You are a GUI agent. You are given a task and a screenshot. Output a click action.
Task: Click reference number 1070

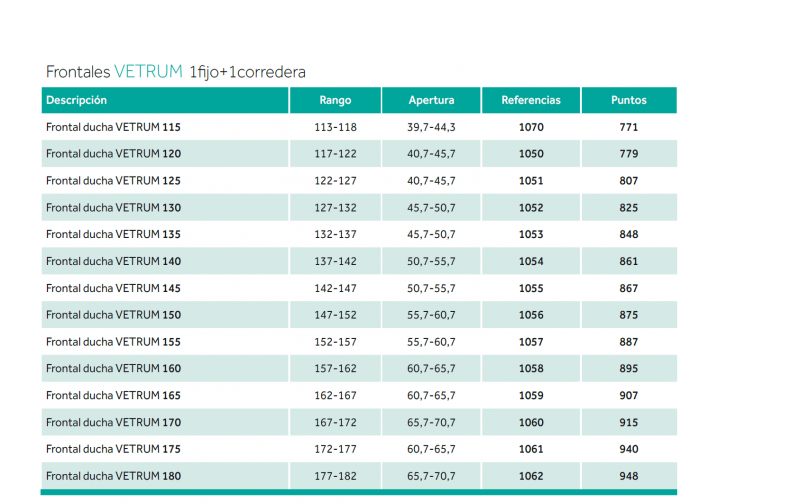(531, 127)
